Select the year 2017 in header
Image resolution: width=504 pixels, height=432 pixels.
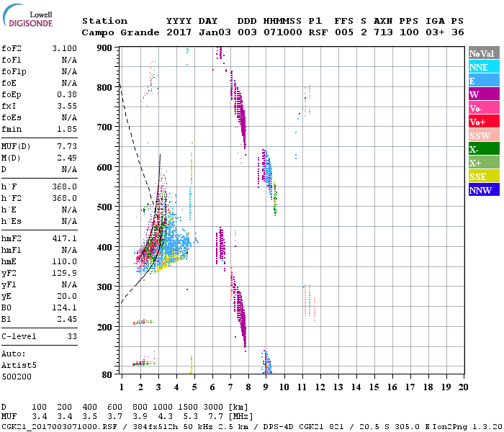tap(179, 33)
